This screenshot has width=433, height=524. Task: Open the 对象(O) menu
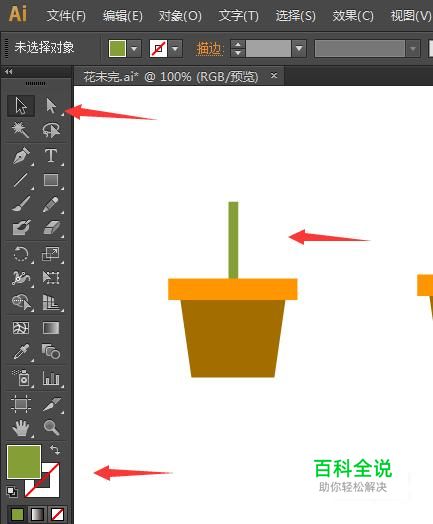tap(180, 15)
